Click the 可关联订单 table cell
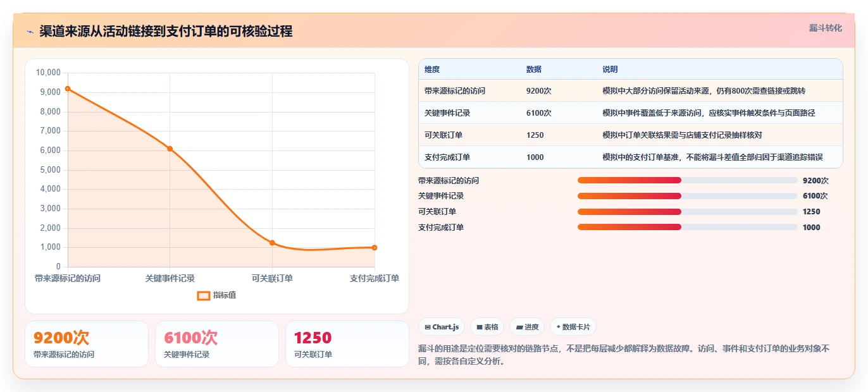The width and height of the screenshot is (868, 392). tap(443, 135)
